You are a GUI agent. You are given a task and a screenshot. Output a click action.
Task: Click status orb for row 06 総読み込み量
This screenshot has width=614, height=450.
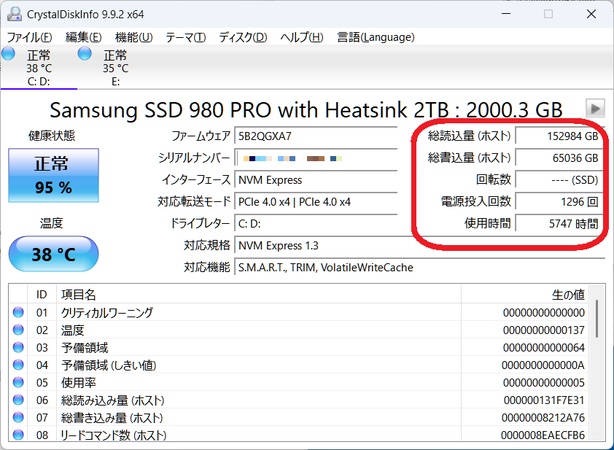pos(18,400)
